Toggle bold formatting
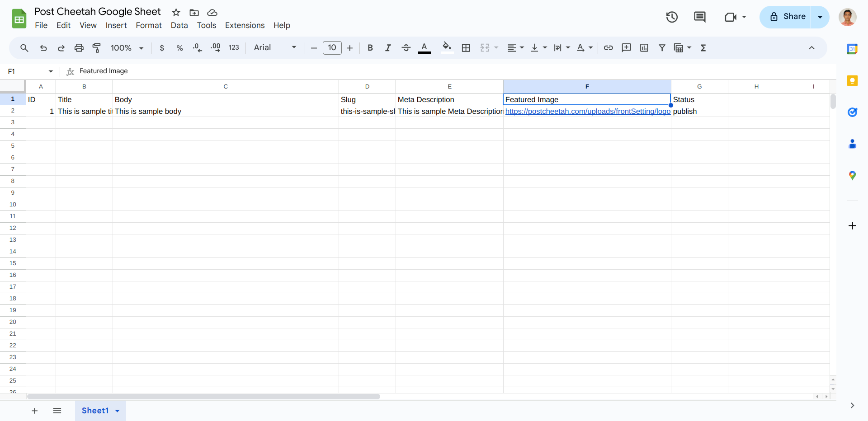Viewport: 868px width, 421px height. coord(370,48)
